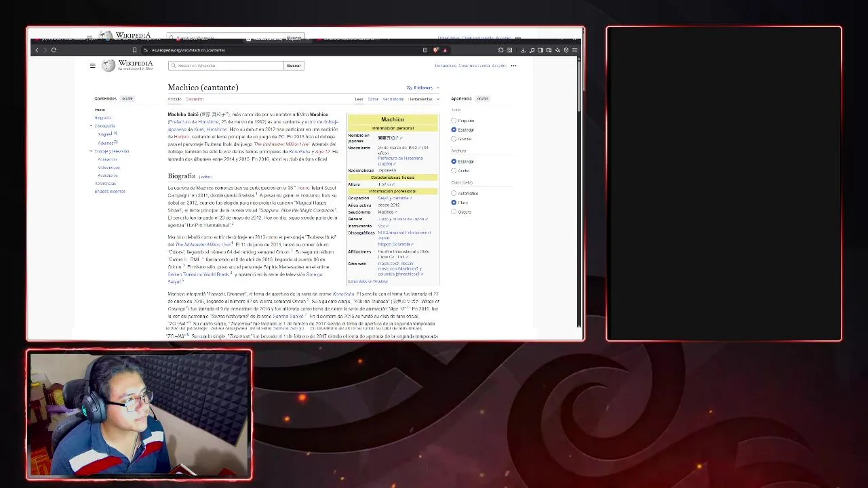Jump to Videojuegos in contents
Image resolution: width=868 pixels, height=488 pixels.
108,167
